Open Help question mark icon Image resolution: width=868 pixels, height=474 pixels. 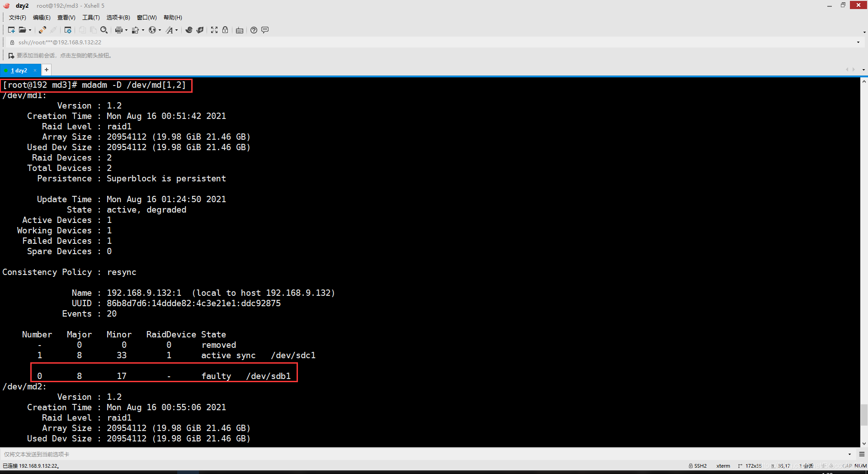coord(254,30)
